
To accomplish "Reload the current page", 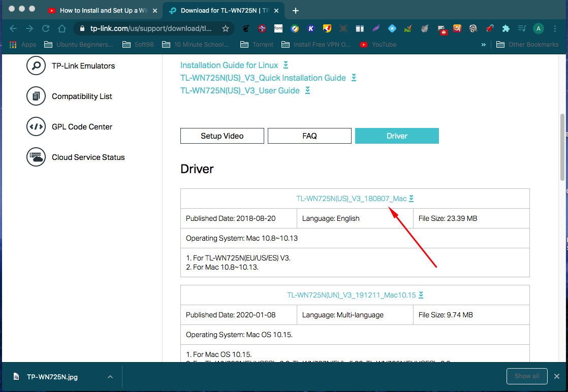I will [x=46, y=28].
